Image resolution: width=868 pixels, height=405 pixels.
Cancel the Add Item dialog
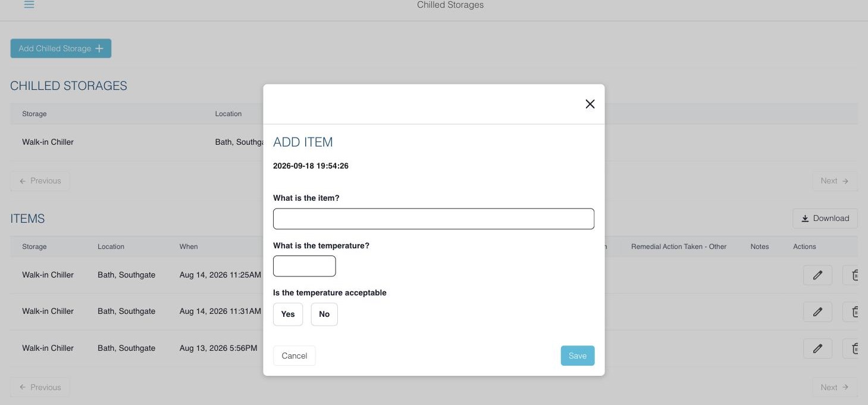pyautogui.click(x=294, y=356)
